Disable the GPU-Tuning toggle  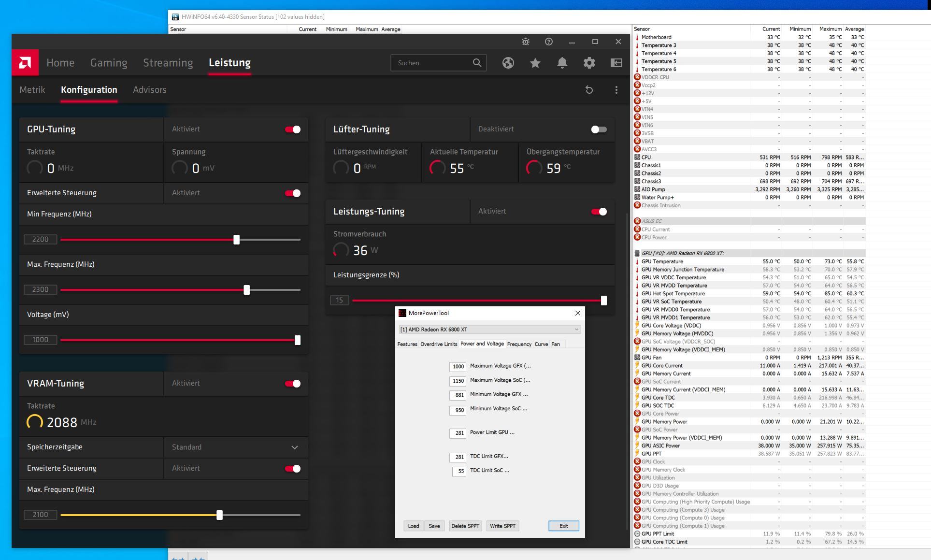click(293, 129)
